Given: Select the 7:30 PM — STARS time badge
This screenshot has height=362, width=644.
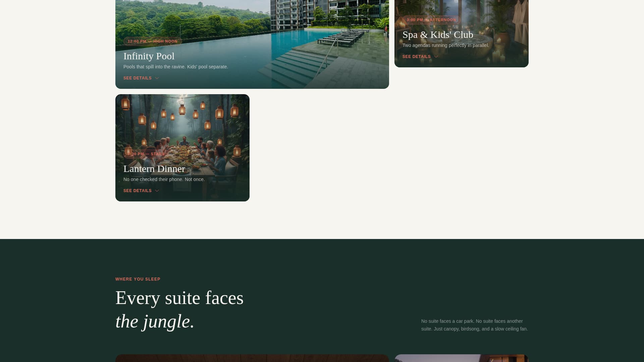Looking at the screenshot, I should (147, 154).
